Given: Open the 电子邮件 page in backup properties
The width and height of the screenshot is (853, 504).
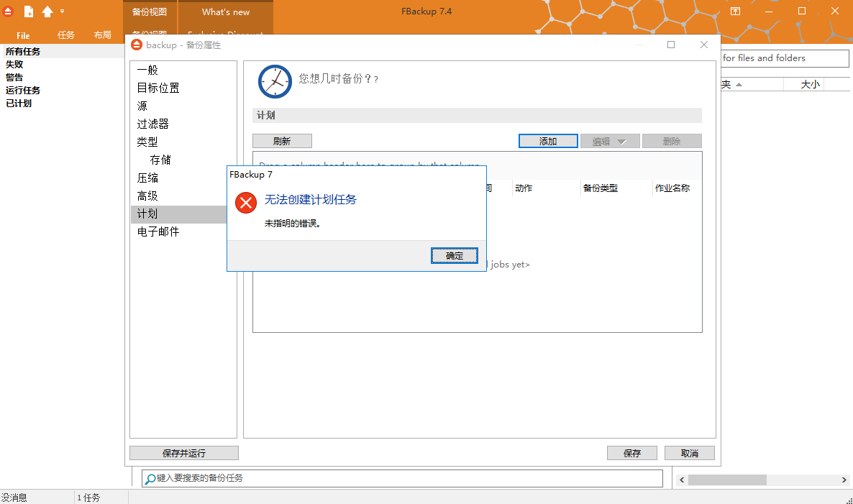Looking at the screenshot, I should pyautogui.click(x=158, y=232).
